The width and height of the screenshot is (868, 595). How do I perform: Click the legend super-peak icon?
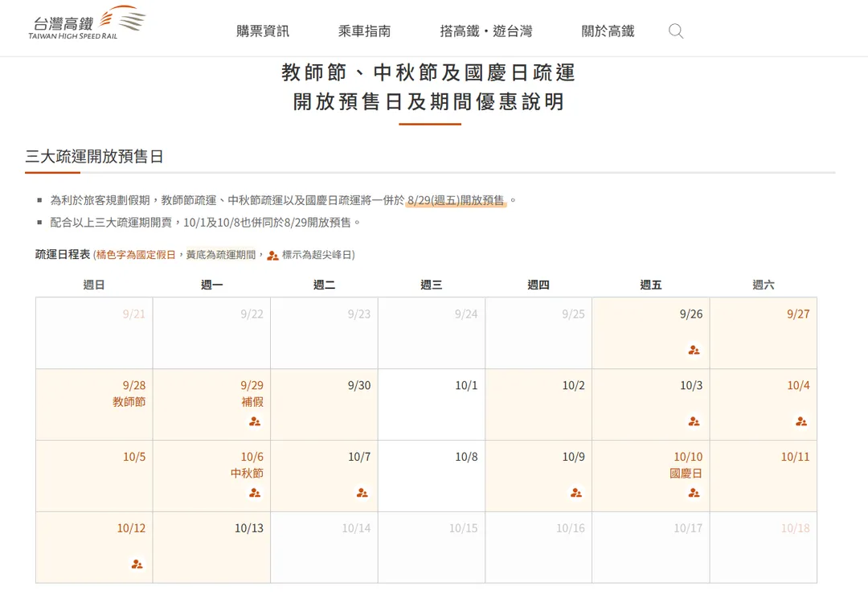272,256
